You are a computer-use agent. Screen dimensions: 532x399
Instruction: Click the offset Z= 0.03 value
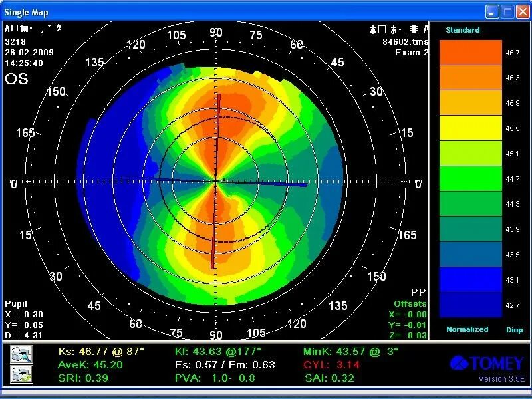pyautogui.click(x=408, y=336)
